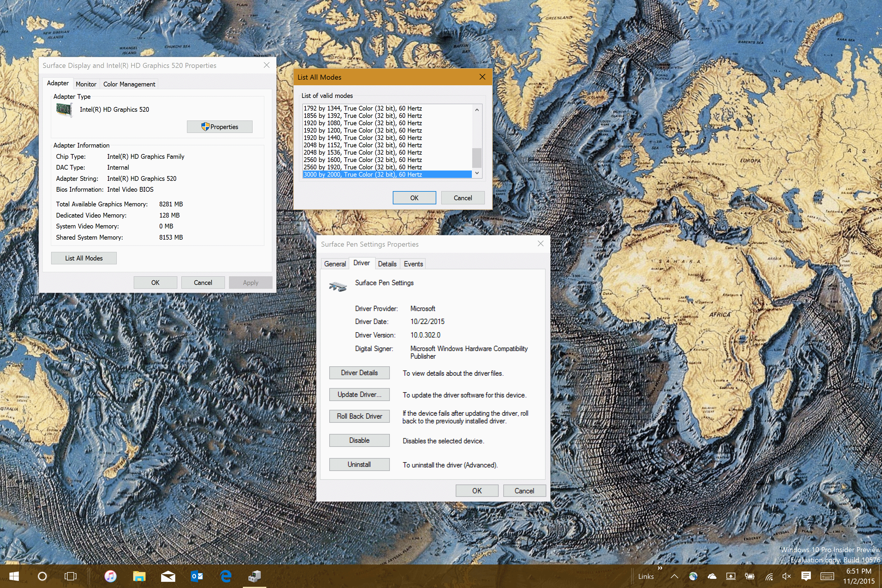Select the Adapter tab
The width and height of the screenshot is (882, 588).
(x=58, y=83)
